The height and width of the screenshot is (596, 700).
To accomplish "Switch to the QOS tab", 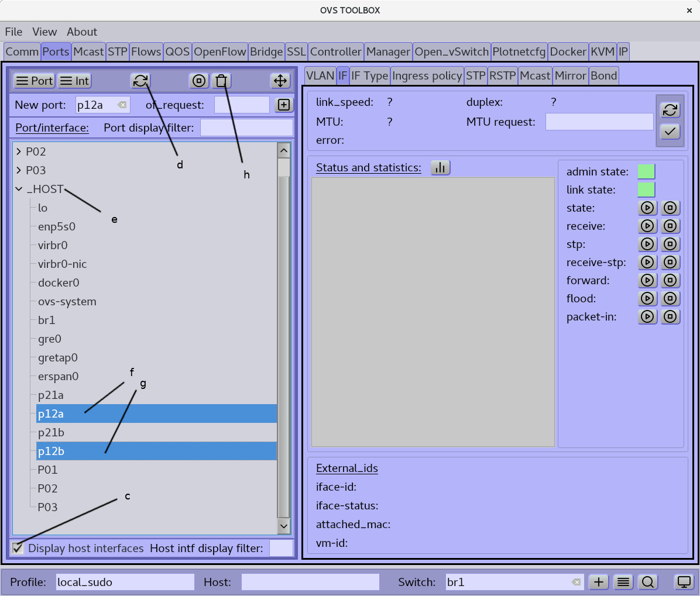I will 177,51.
